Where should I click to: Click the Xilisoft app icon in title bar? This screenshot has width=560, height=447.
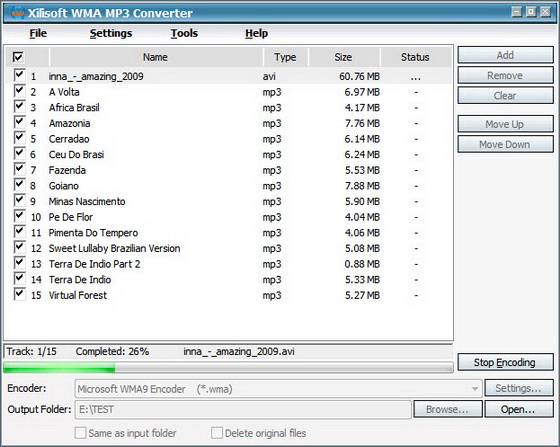[17, 13]
